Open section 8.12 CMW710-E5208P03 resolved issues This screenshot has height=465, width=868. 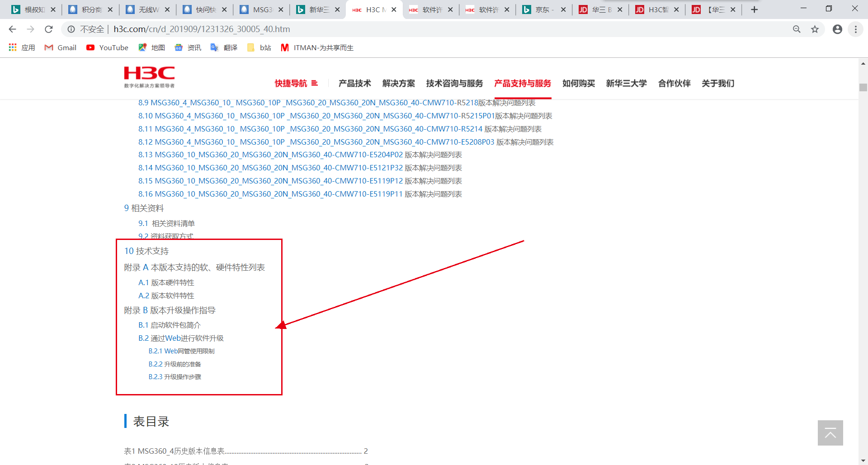click(346, 142)
